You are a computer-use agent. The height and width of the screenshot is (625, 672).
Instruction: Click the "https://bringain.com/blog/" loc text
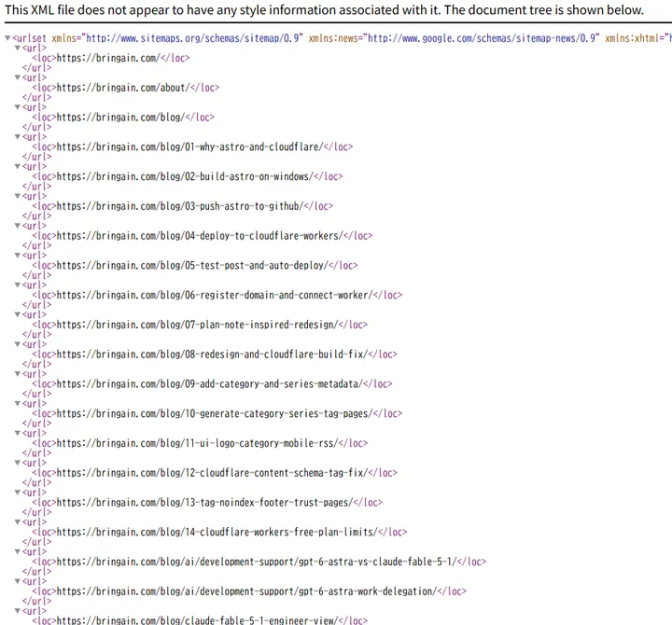click(x=120, y=118)
